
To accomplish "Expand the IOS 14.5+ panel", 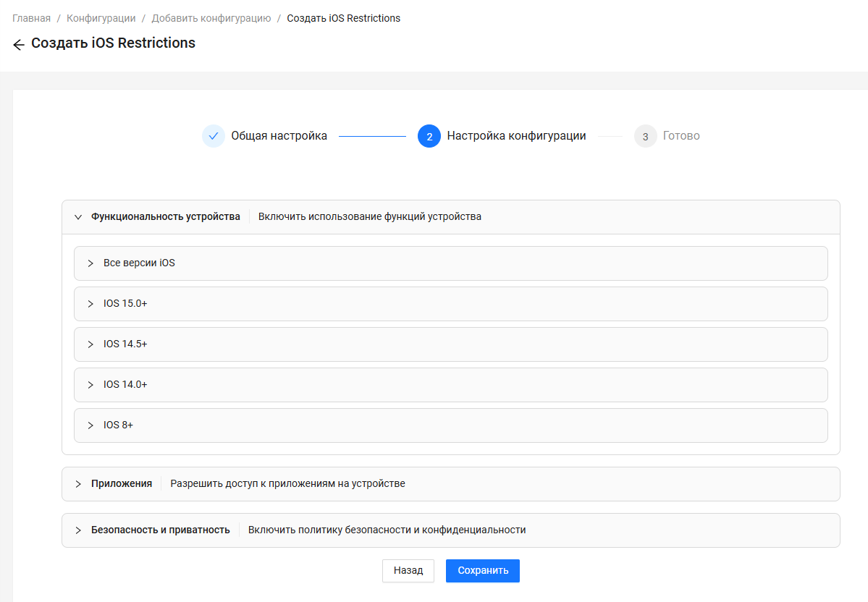I will tap(90, 344).
